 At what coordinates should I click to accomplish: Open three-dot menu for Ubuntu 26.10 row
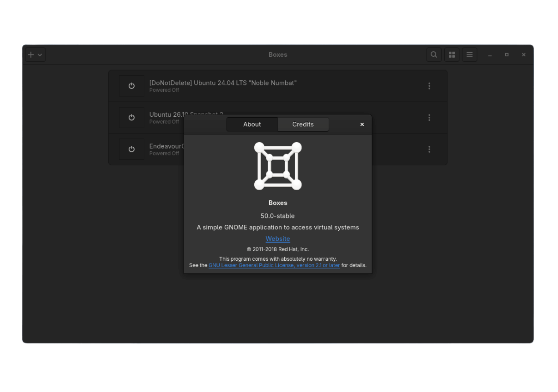pyautogui.click(x=429, y=118)
